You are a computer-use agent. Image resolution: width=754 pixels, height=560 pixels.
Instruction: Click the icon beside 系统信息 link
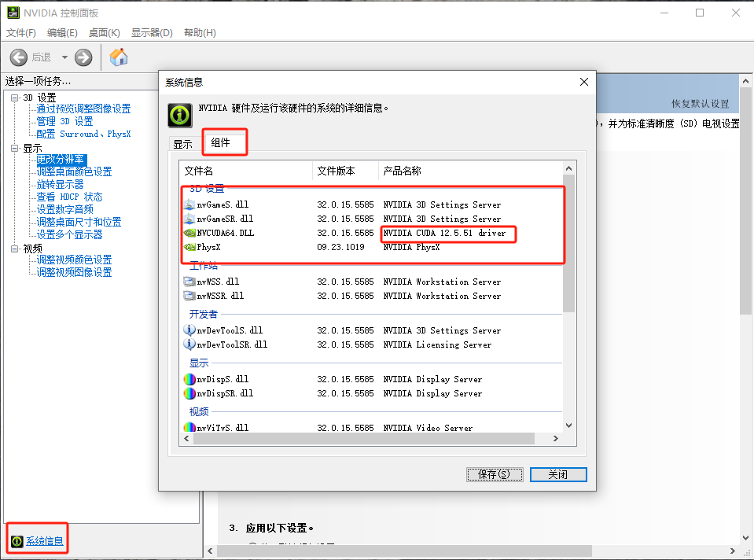pyautogui.click(x=17, y=541)
